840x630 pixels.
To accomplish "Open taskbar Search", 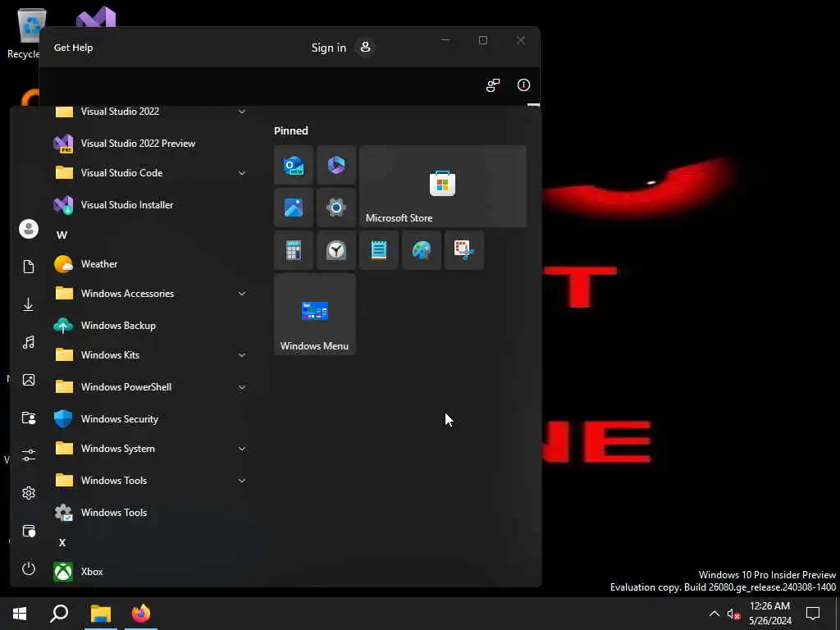I will click(x=59, y=614).
